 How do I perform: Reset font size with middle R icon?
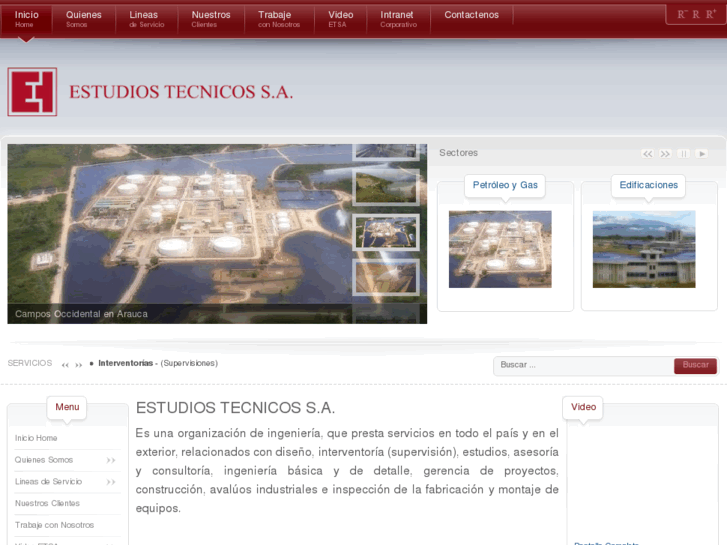[696, 14]
